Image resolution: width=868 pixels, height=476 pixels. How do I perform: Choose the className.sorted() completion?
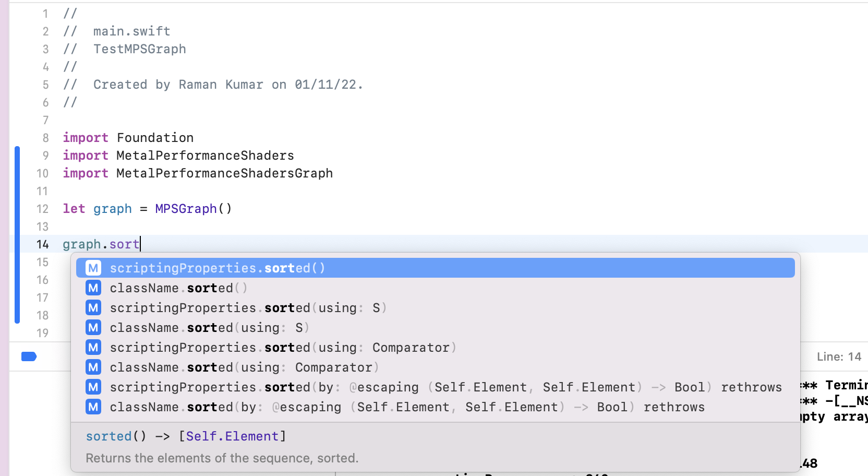178,288
